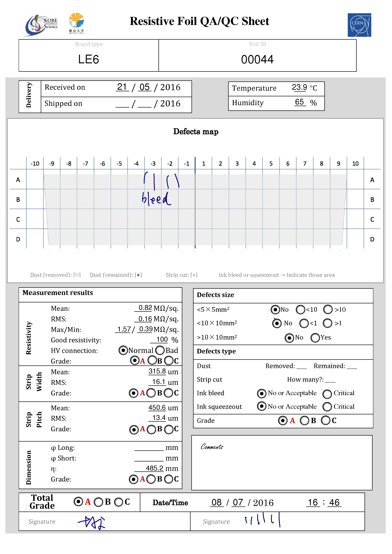Click the handwritten bleed note on defects map
392x554 pixels.
[x=156, y=199]
